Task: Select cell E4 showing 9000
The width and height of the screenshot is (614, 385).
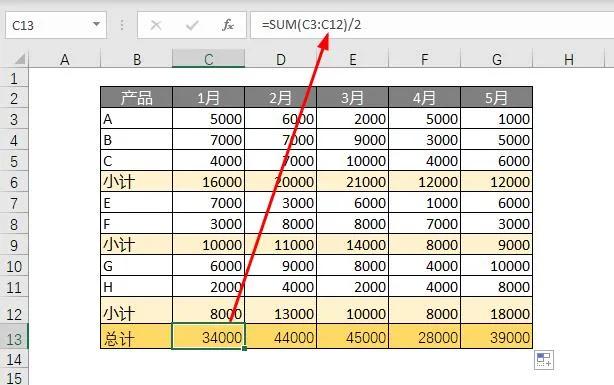Action: click(352, 139)
